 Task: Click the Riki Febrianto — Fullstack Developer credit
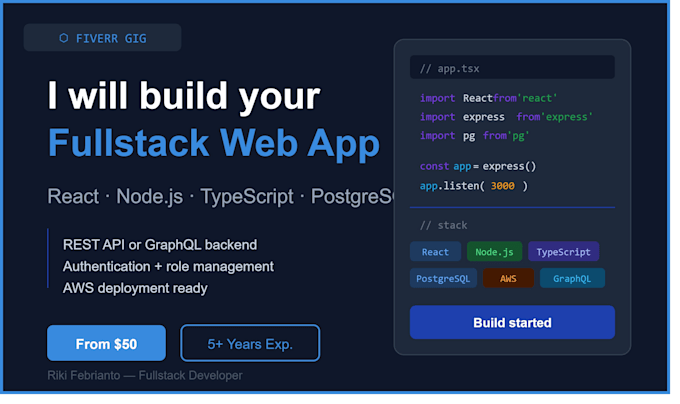pos(145,375)
